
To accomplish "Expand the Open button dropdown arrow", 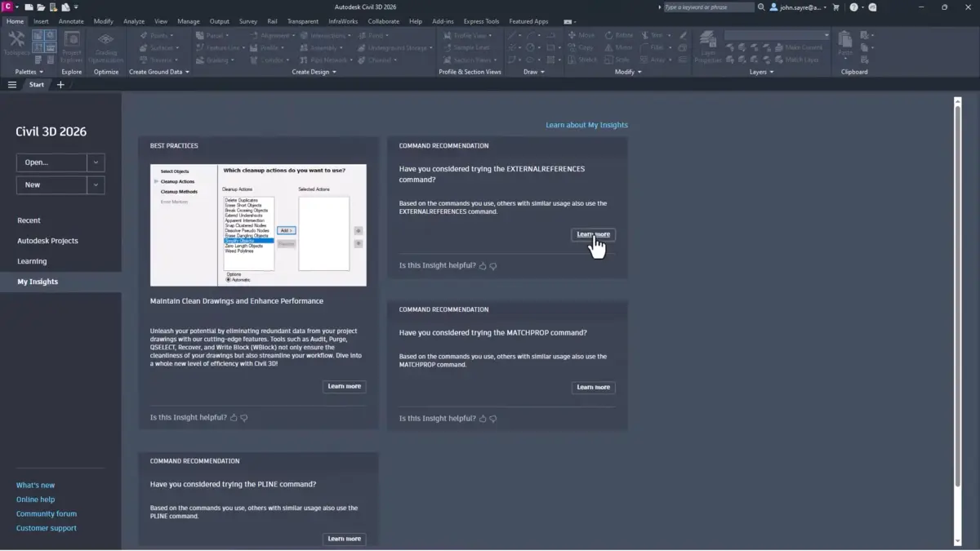I will coord(96,162).
